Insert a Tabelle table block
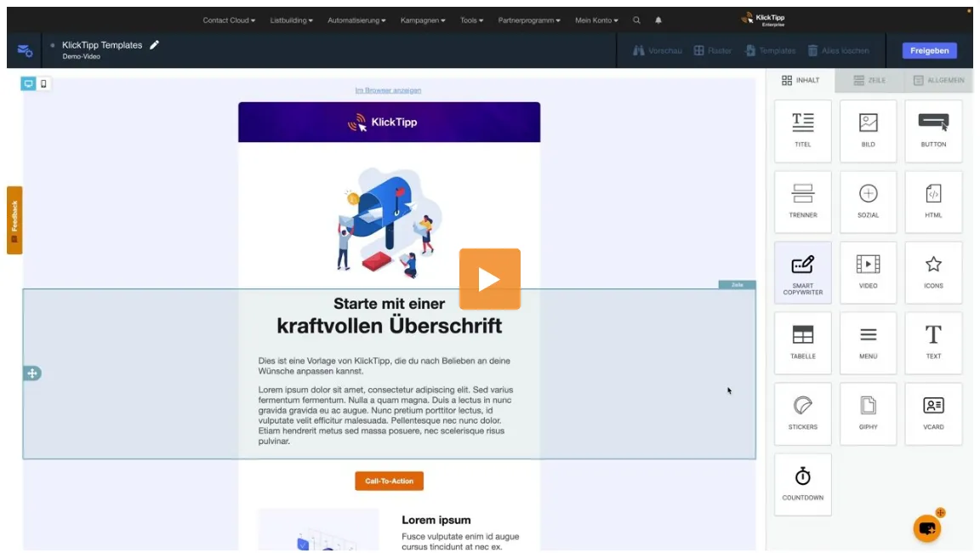The image size is (980, 553). pyautogui.click(x=802, y=343)
